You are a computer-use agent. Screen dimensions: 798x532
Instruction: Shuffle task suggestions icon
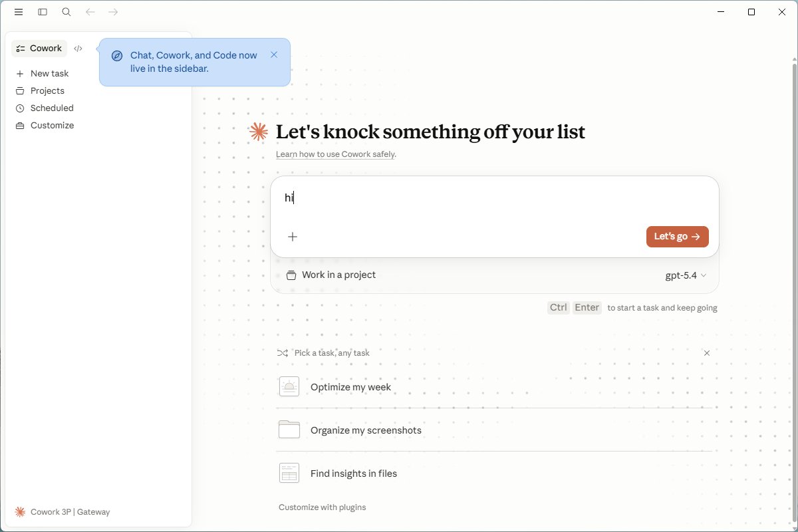(283, 353)
